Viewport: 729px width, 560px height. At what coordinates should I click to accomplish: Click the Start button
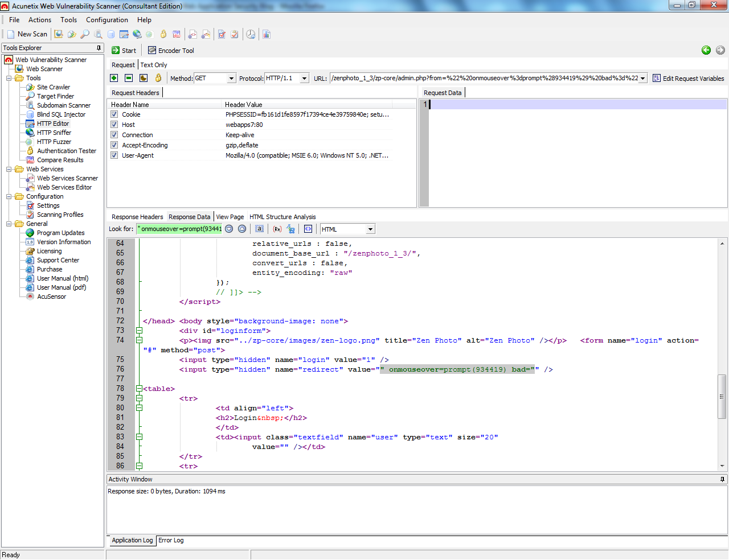coord(124,51)
